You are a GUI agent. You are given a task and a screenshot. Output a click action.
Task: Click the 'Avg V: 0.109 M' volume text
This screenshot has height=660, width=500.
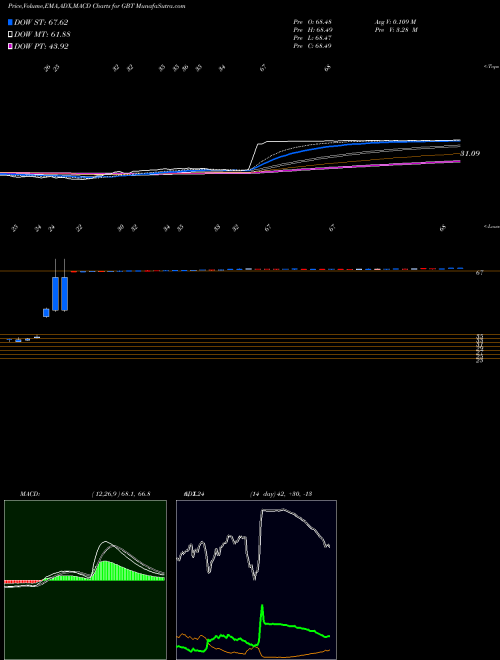(x=395, y=22)
